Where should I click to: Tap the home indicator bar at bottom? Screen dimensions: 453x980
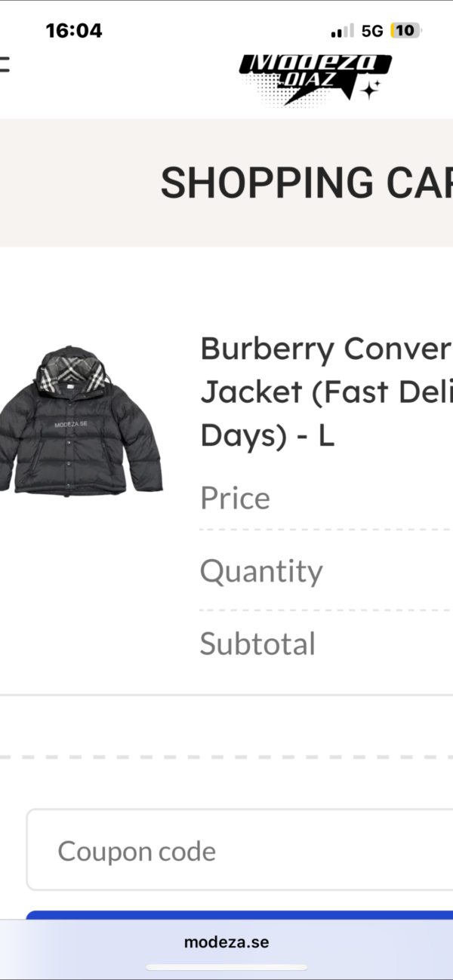tap(226, 967)
